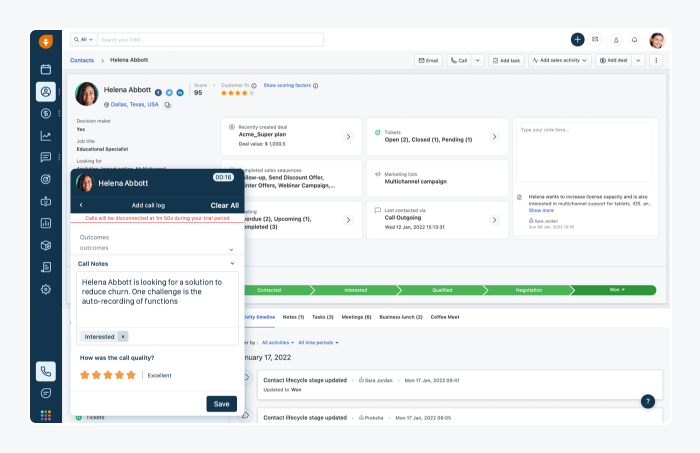This screenshot has height=453, width=700.
Task: Switch to the Meetings tab
Action: point(356,317)
